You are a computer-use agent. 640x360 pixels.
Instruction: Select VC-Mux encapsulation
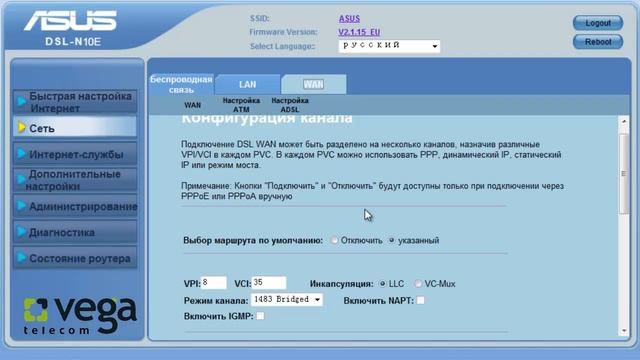click(x=418, y=284)
